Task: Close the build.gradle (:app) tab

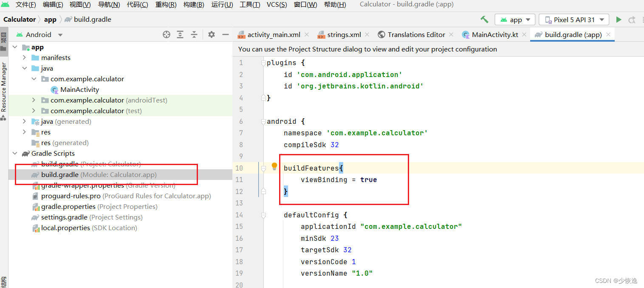Action: (x=608, y=34)
